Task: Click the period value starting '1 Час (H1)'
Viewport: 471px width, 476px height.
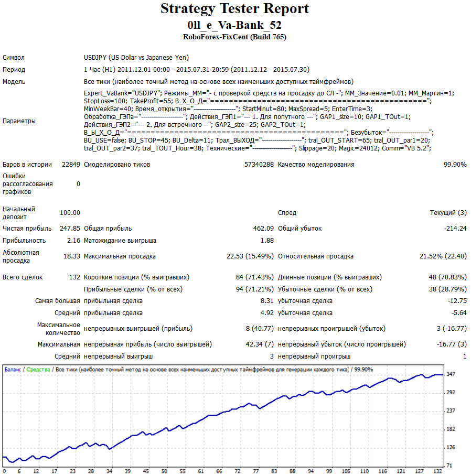Action: [x=197, y=70]
